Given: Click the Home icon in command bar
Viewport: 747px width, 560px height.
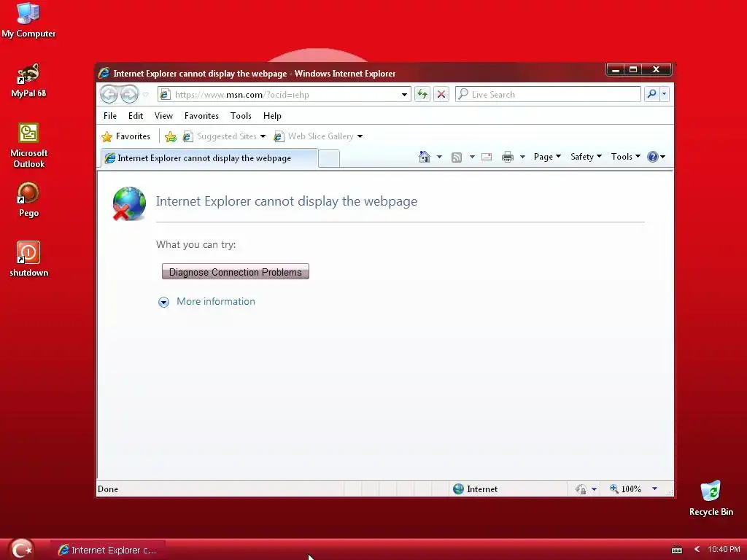Looking at the screenshot, I should [x=424, y=157].
